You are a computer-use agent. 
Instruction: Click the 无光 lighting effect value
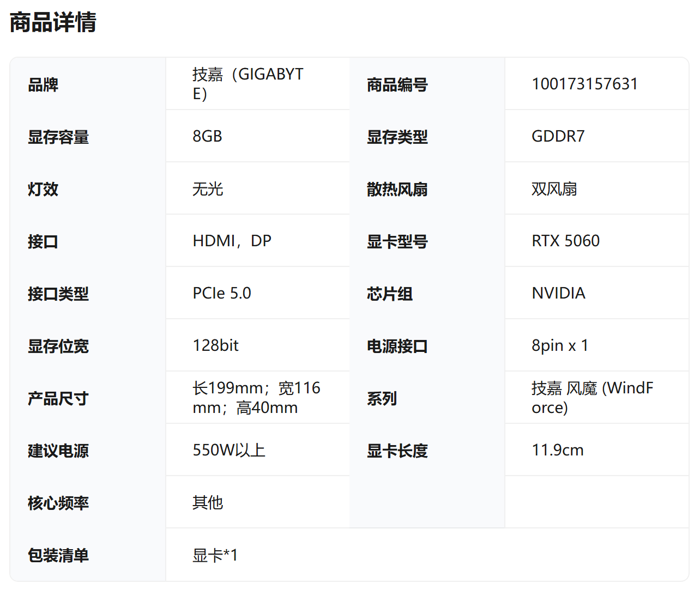click(208, 189)
